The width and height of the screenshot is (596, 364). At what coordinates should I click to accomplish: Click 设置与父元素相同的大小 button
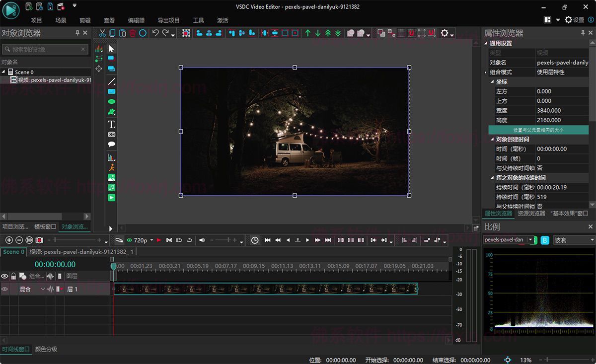pyautogui.click(x=538, y=130)
